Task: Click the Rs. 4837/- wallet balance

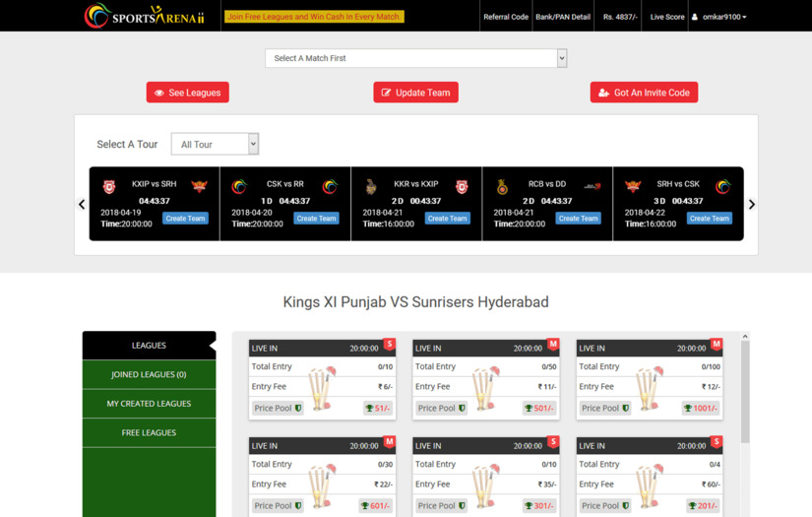Action: coord(620,17)
